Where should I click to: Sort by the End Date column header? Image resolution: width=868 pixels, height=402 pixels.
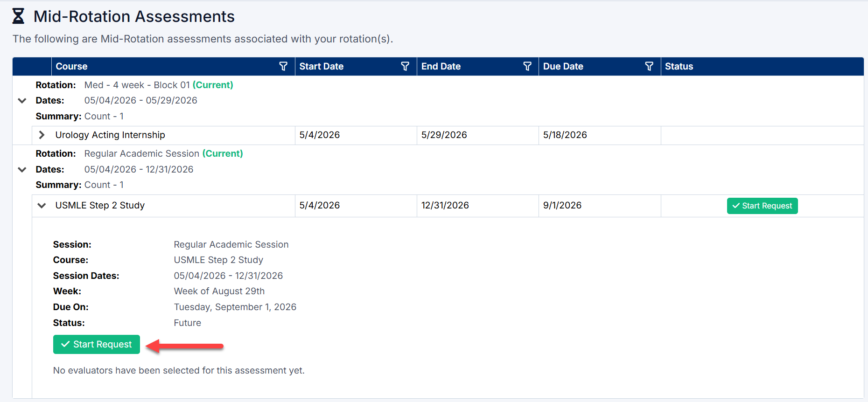441,66
